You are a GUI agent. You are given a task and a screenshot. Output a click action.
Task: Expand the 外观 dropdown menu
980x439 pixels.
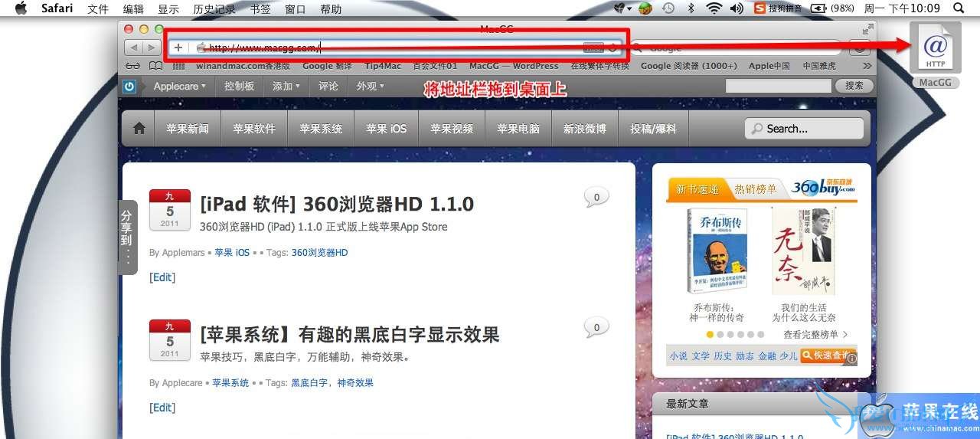click(x=370, y=87)
